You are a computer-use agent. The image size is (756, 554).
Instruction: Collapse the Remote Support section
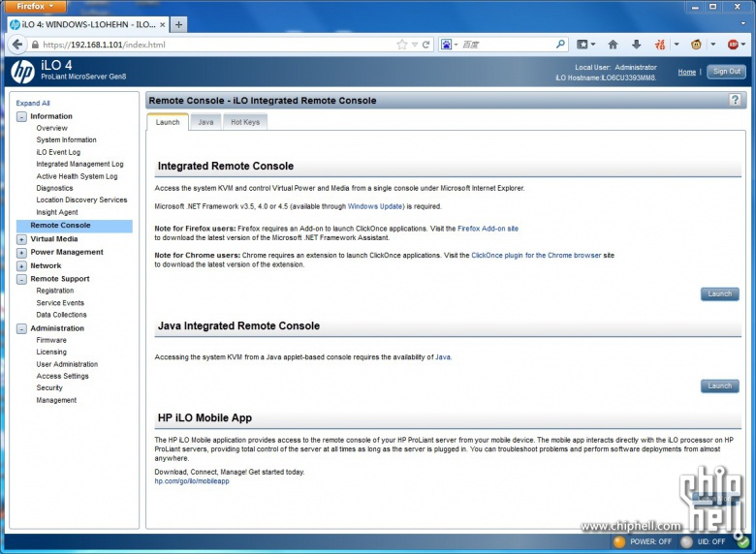click(x=21, y=279)
